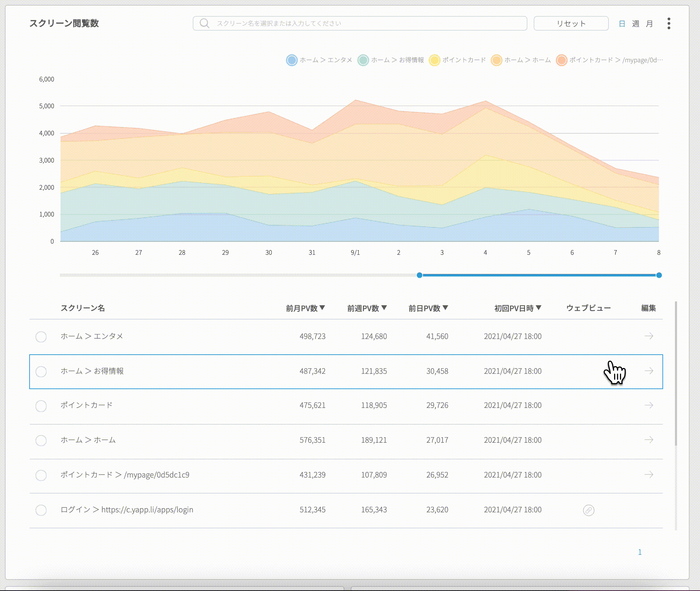Click value 107,809 in table

click(374, 475)
